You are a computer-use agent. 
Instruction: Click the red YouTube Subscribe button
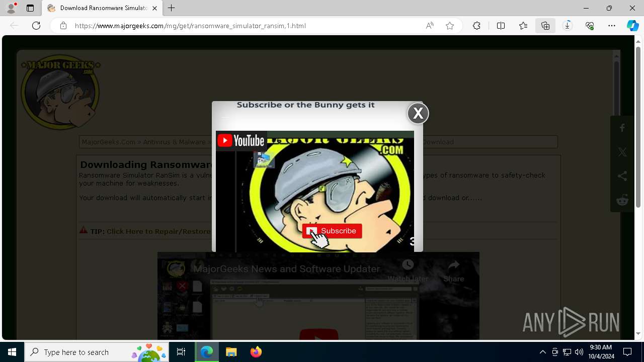(332, 231)
